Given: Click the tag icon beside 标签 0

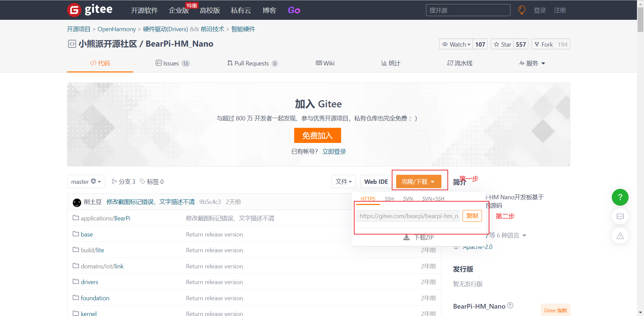Looking at the screenshot, I should tap(143, 181).
